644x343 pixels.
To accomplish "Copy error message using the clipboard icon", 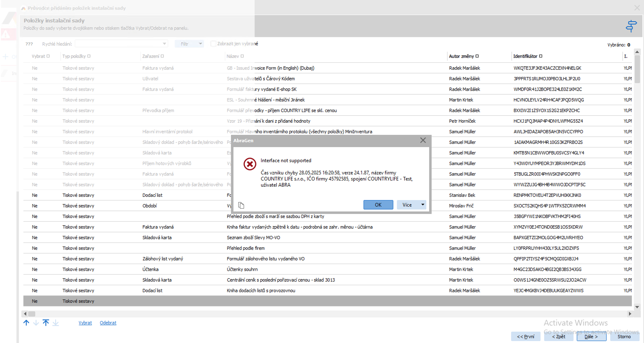I will point(241,205).
